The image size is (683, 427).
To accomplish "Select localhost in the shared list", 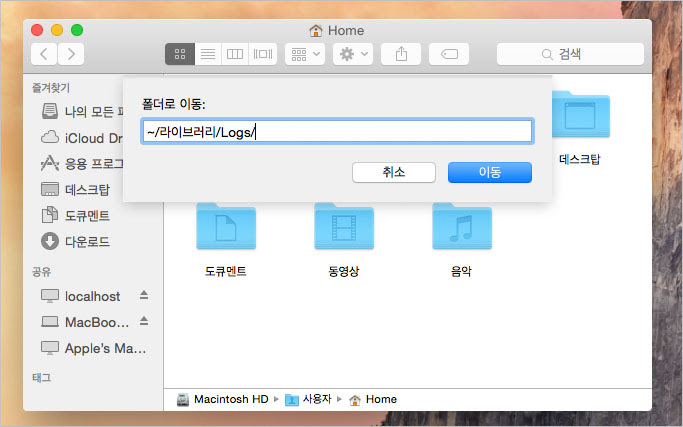I will 81,296.
